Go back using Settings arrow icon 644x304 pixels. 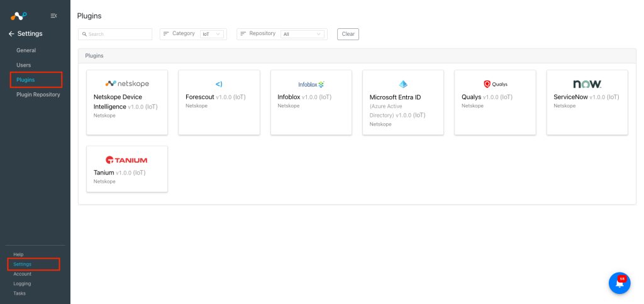click(11, 34)
